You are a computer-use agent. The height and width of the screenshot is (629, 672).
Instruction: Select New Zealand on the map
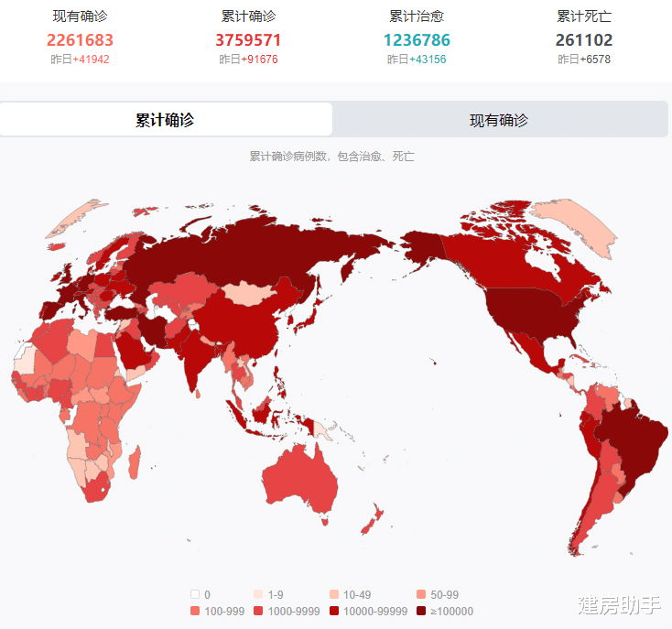372,521
